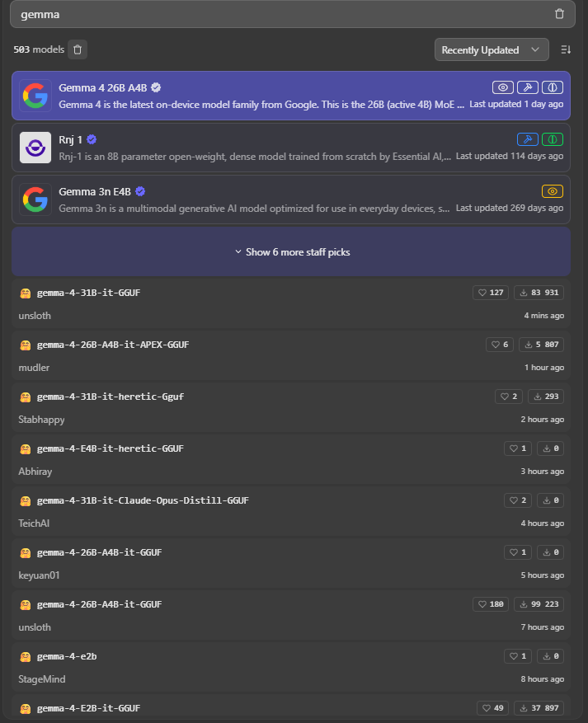Select the Rnj 1 staff pick entry
The image size is (588, 723).
tap(291, 148)
